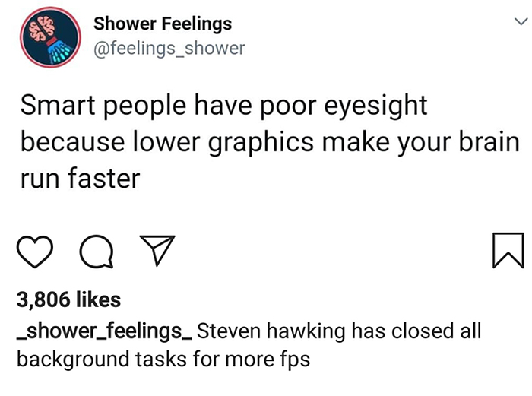532x396 pixels.
Task: Click the "run faster" tweet line
Action: click(80, 179)
